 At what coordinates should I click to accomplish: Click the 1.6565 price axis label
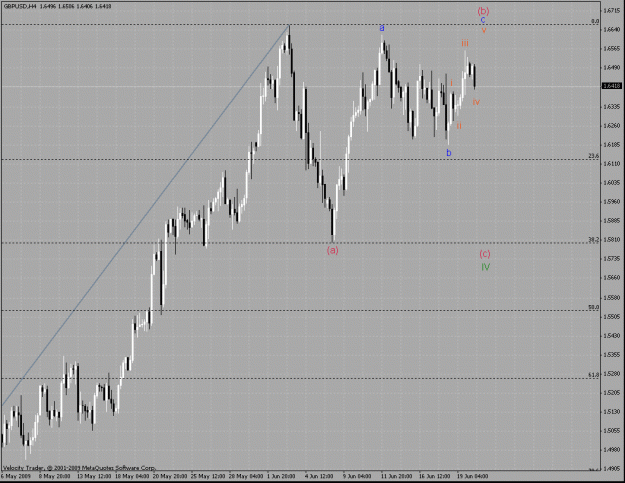pyautogui.click(x=612, y=49)
